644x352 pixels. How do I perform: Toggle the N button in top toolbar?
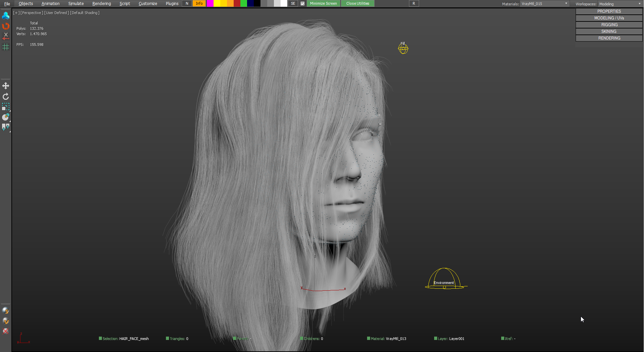point(187,4)
